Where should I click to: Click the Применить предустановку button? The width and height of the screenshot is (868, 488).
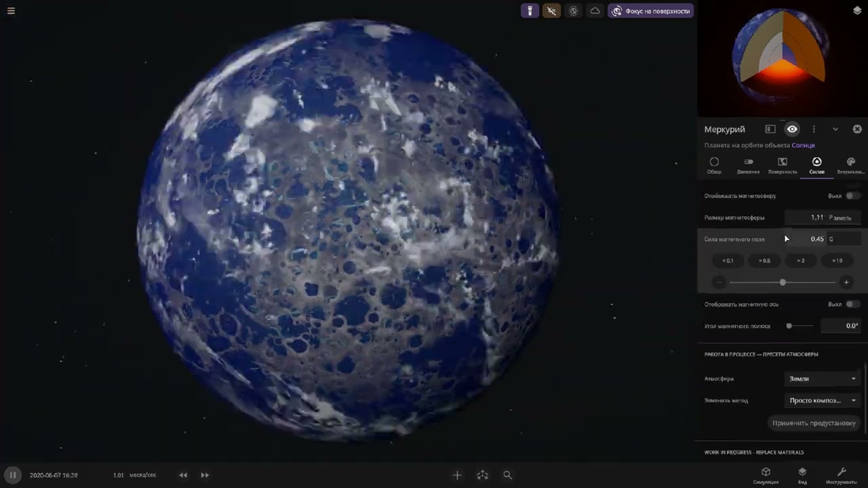(814, 423)
